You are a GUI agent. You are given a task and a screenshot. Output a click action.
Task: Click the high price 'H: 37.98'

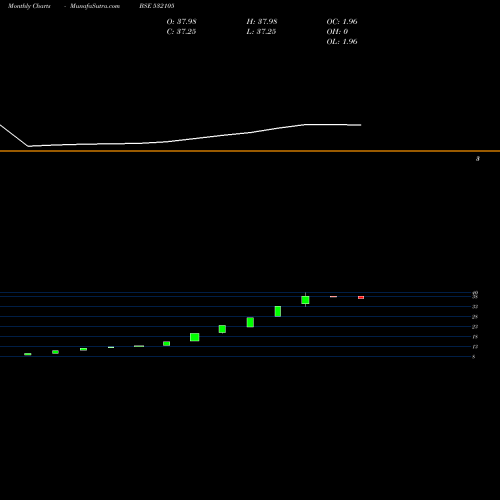coord(262,22)
